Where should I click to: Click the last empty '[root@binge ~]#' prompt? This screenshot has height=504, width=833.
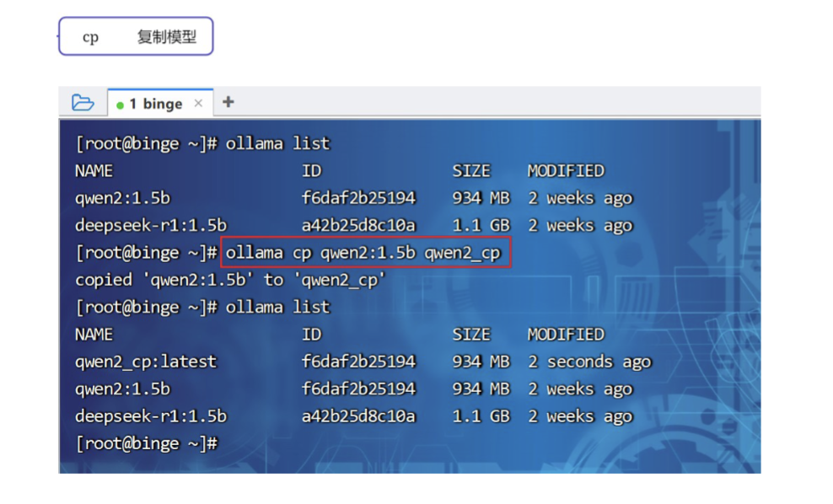(x=147, y=443)
